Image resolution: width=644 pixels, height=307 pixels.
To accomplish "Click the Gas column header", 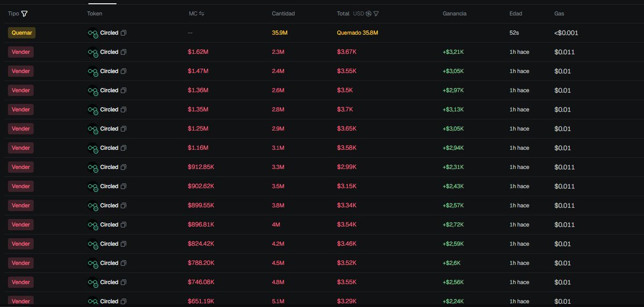I will 559,13.
